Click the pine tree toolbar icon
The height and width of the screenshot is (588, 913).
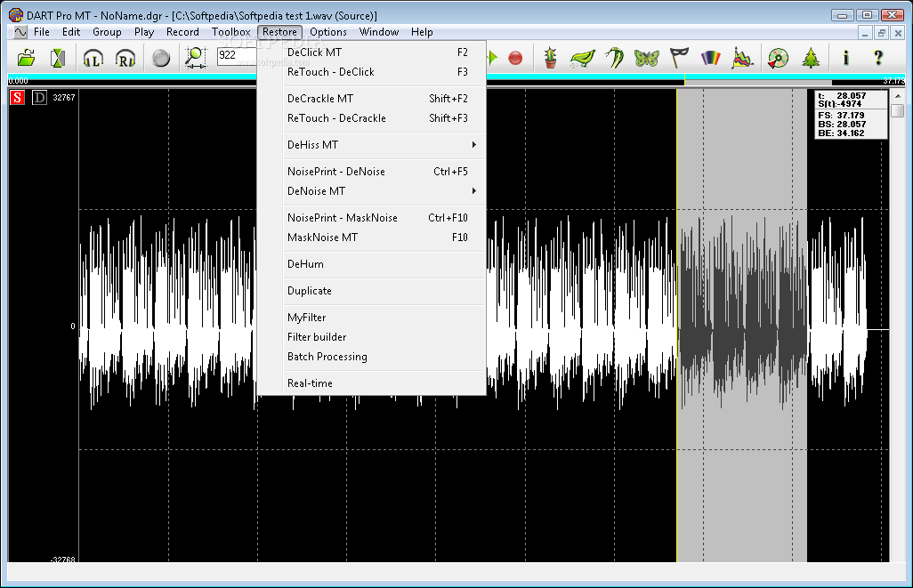811,58
